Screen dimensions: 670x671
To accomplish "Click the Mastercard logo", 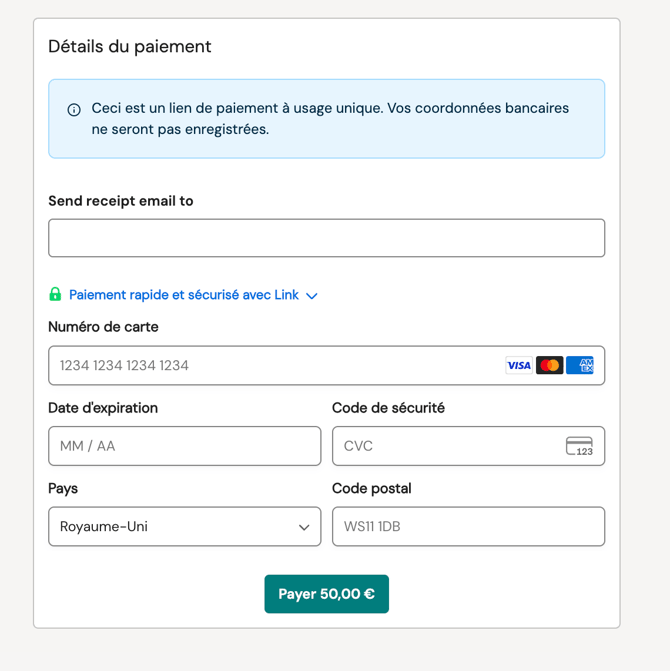I will [x=549, y=366].
